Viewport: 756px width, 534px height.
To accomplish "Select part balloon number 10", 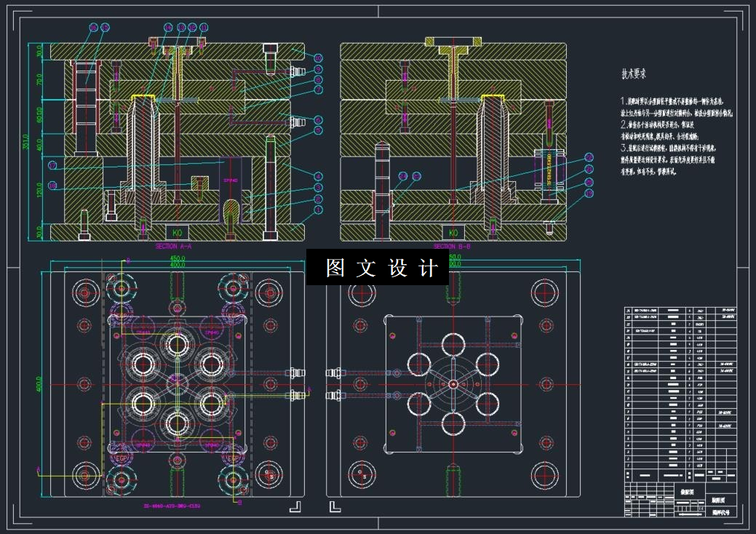I will pyautogui.click(x=318, y=58).
